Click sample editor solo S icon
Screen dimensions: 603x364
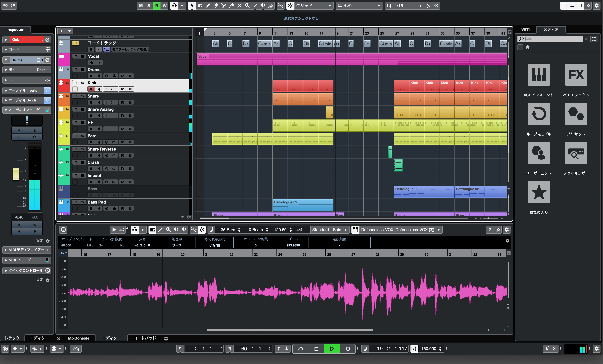click(x=63, y=229)
